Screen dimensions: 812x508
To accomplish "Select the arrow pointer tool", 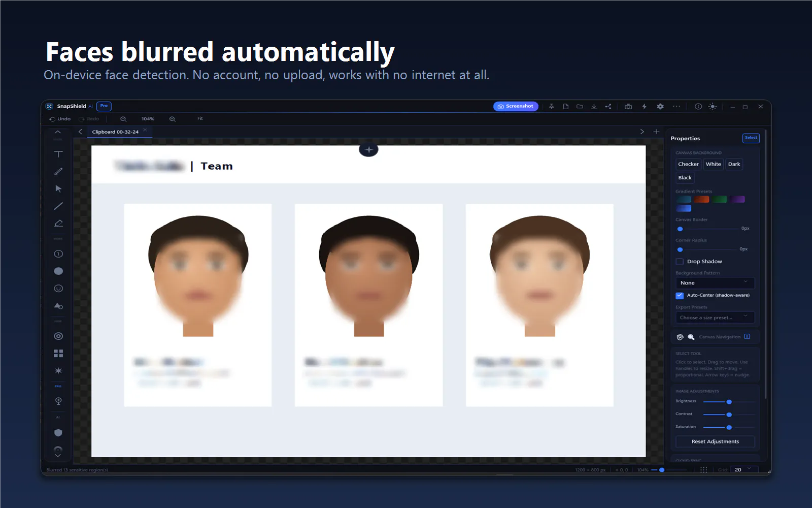I will 58,188.
